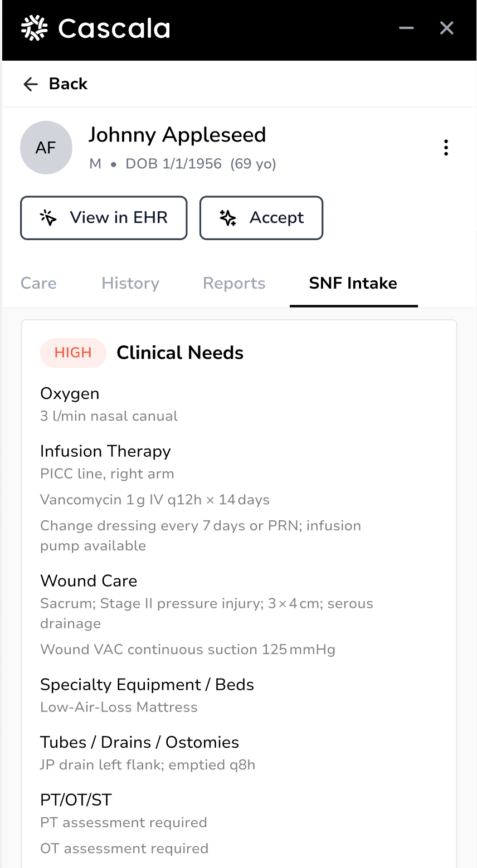Image resolution: width=477 pixels, height=868 pixels.
Task: Open the three-dot patient options menu
Action: [x=446, y=148]
